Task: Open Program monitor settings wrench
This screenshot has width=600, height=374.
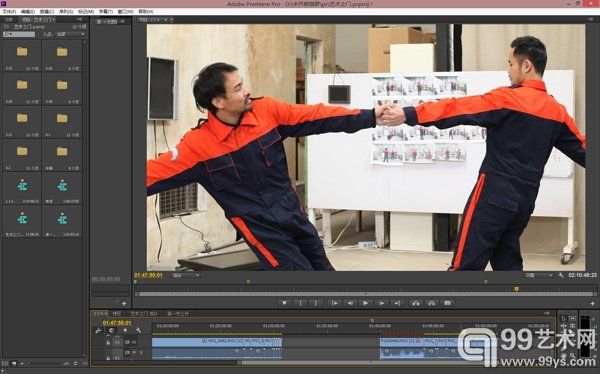Action: click(561, 275)
